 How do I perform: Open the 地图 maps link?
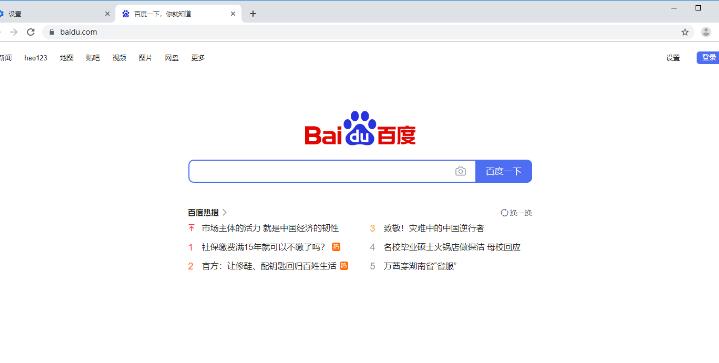tap(66, 58)
